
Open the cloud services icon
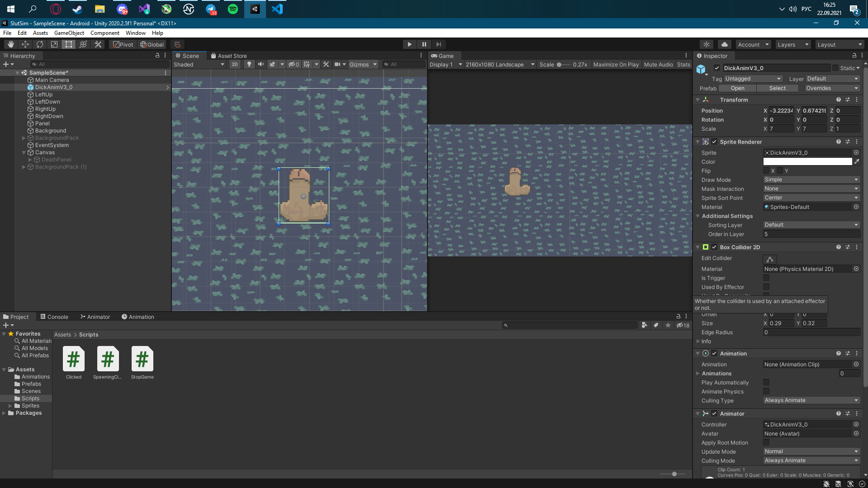click(725, 44)
